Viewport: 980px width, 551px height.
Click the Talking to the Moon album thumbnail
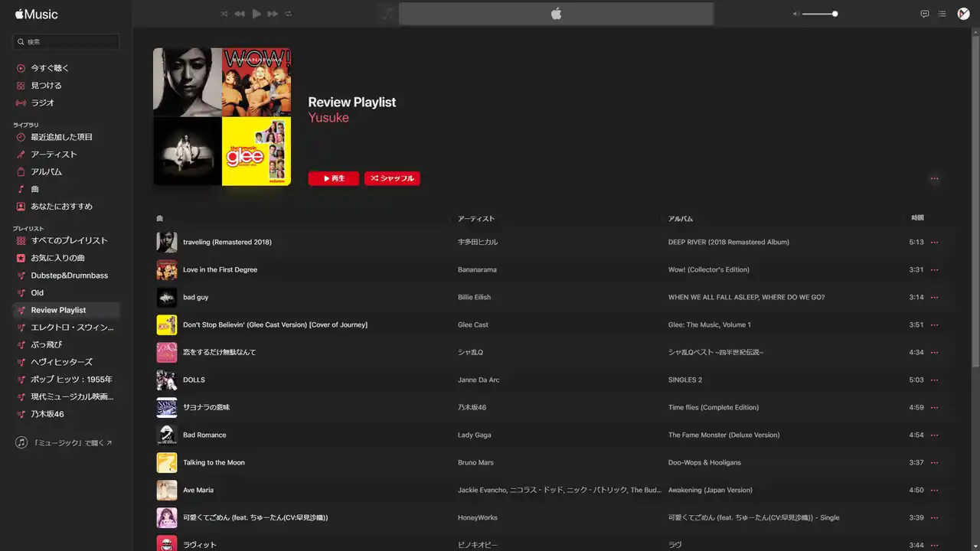point(167,462)
